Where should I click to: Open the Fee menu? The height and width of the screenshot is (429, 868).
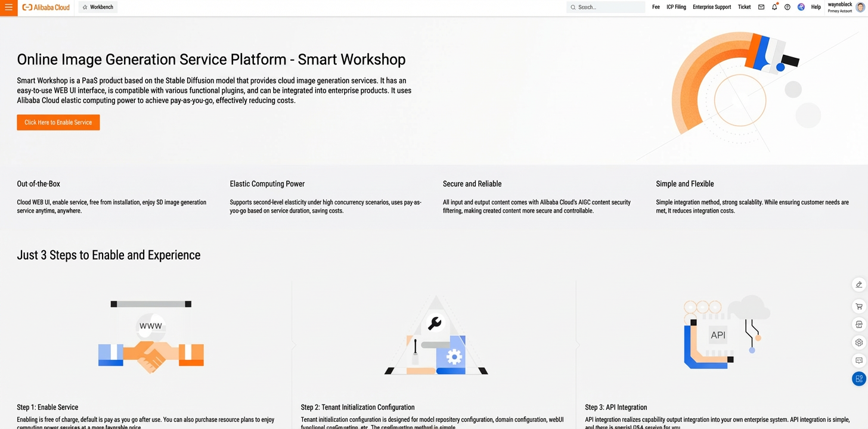[656, 7]
